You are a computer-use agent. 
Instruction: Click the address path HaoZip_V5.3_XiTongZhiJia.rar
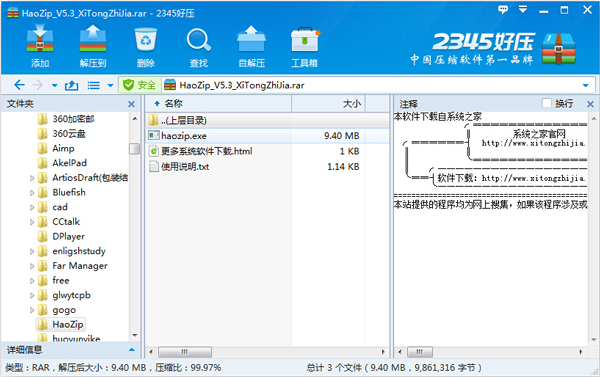click(242, 85)
